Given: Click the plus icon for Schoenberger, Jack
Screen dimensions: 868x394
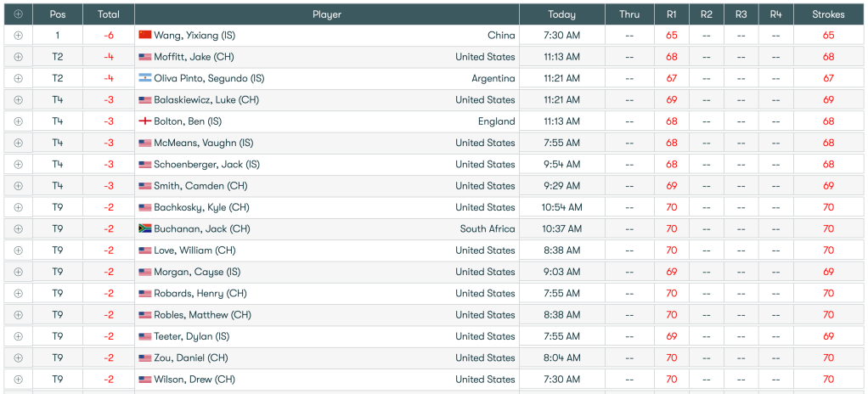Looking at the screenshot, I should tap(18, 165).
